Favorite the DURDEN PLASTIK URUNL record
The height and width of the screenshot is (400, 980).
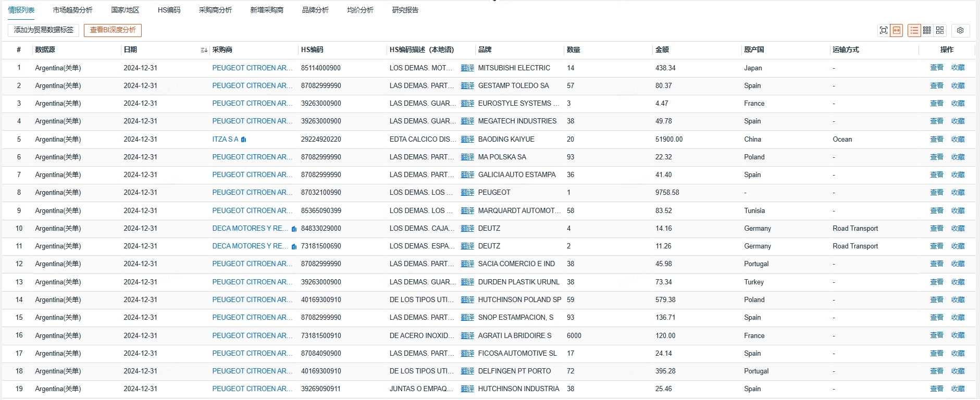pyautogui.click(x=958, y=282)
